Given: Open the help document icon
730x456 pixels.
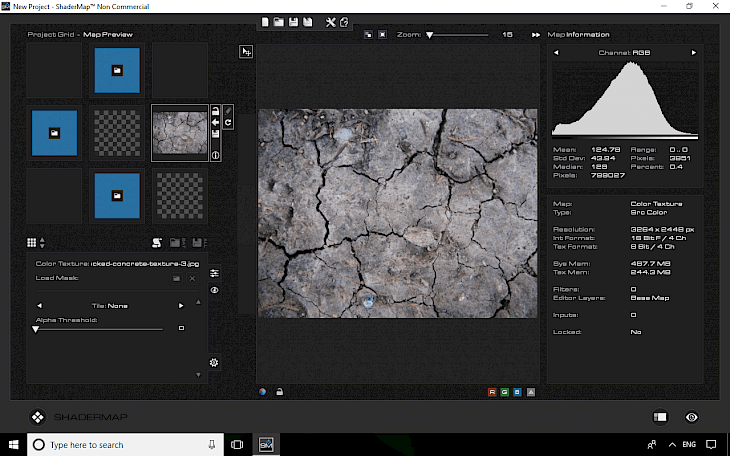Looking at the screenshot, I should (x=344, y=22).
